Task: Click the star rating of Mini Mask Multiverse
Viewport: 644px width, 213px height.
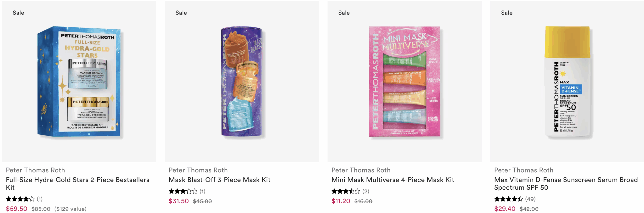Action: pyautogui.click(x=346, y=191)
